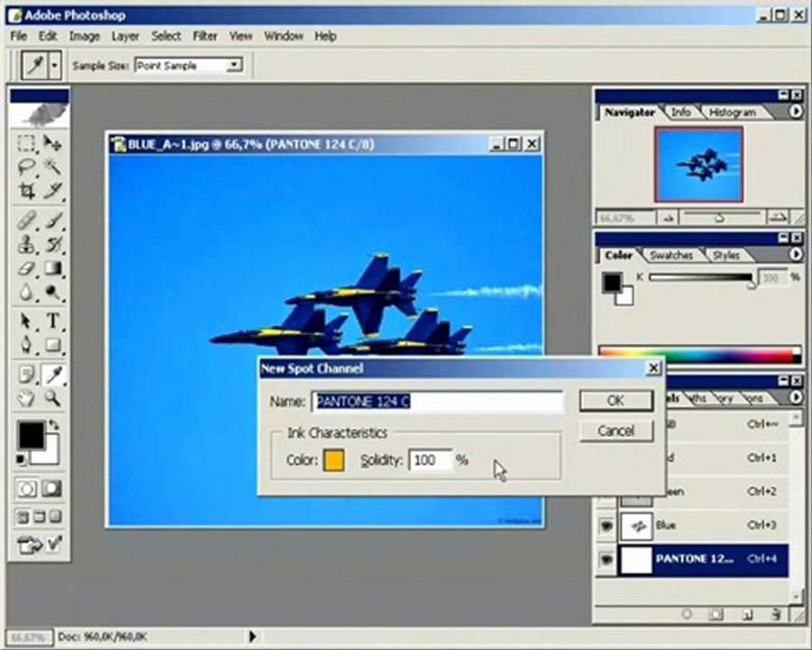The width and height of the screenshot is (812, 650).
Task: Click the Navigator zoom out button
Action: tap(669, 218)
